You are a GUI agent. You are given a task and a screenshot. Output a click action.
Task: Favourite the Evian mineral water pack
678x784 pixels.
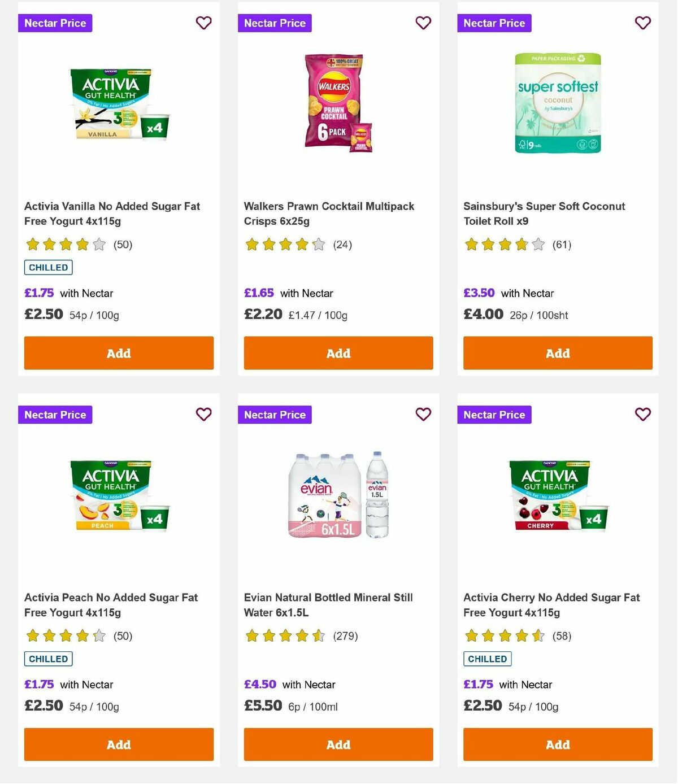coord(423,414)
